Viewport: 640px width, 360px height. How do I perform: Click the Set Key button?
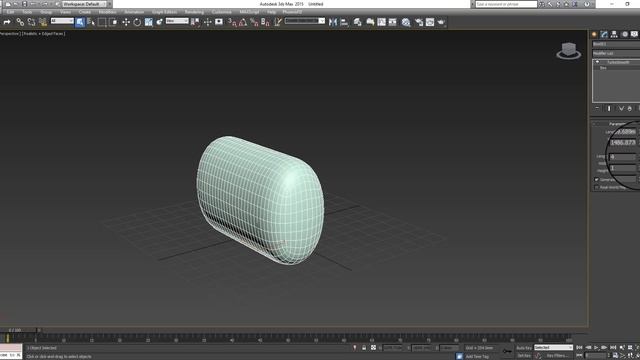click(x=524, y=356)
